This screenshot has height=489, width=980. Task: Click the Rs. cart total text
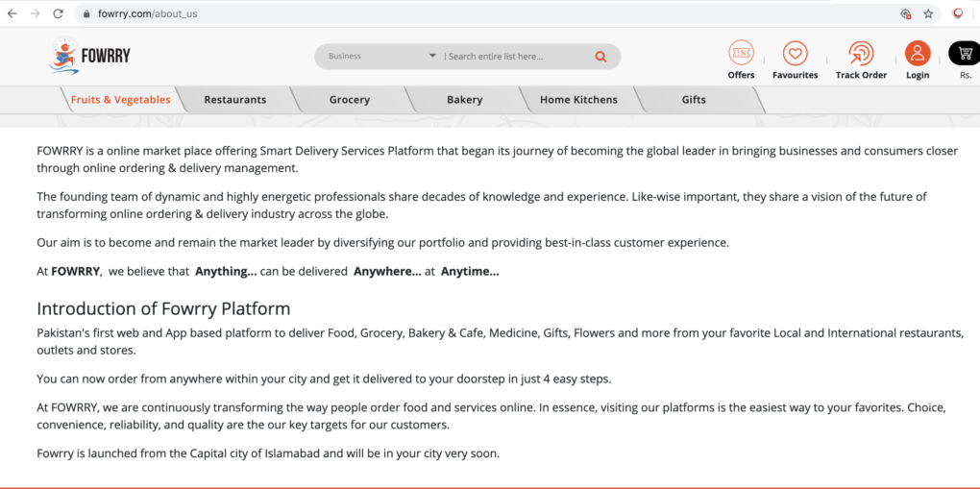pos(966,75)
